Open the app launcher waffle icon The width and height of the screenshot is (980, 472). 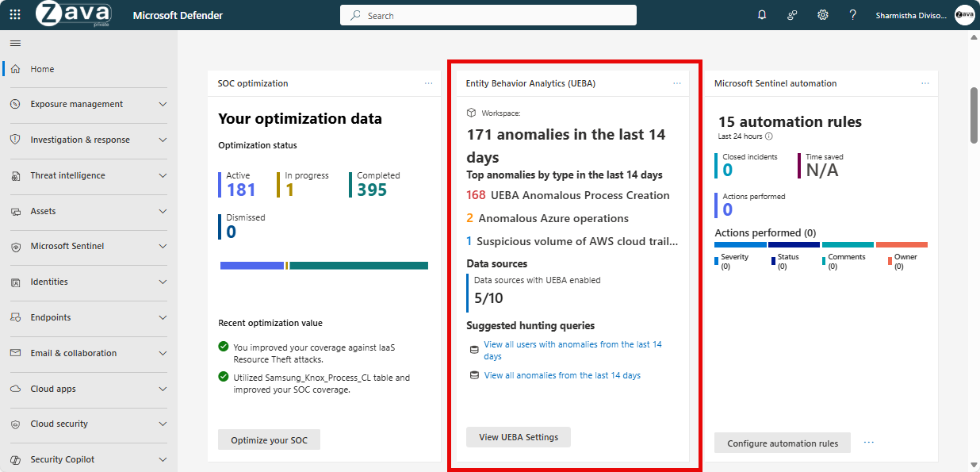[x=15, y=15]
